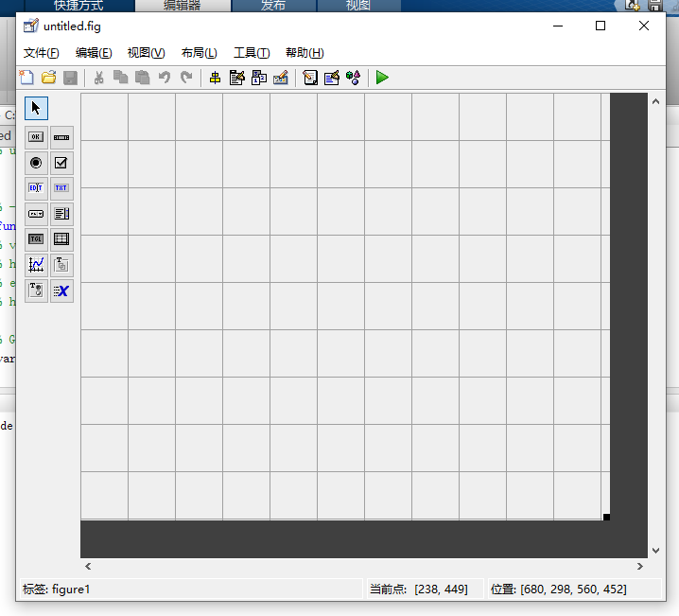This screenshot has width=679, height=616.
Task: Switch to the 发布 tab in MATLAB
Action: pyautogui.click(x=273, y=6)
